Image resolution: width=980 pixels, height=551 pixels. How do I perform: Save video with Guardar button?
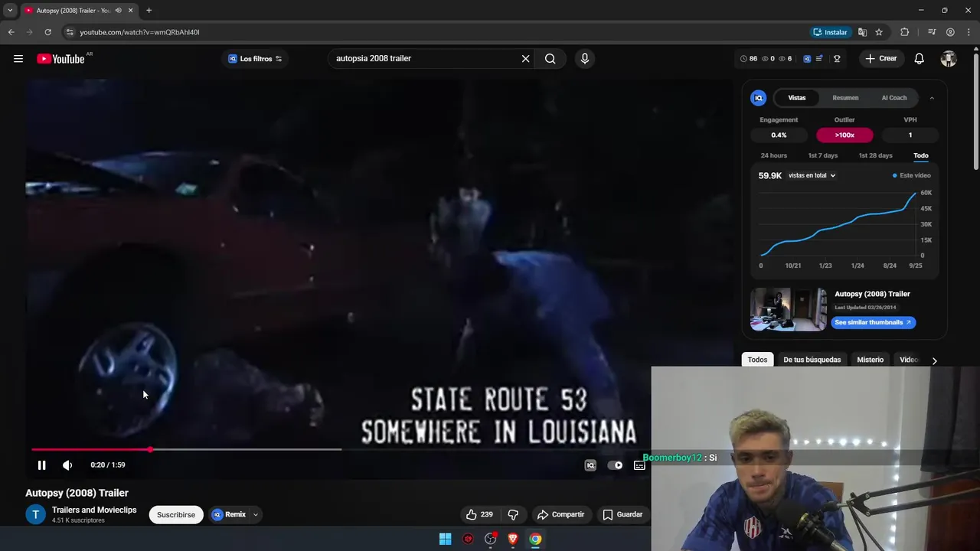click(x=622, y=515)
